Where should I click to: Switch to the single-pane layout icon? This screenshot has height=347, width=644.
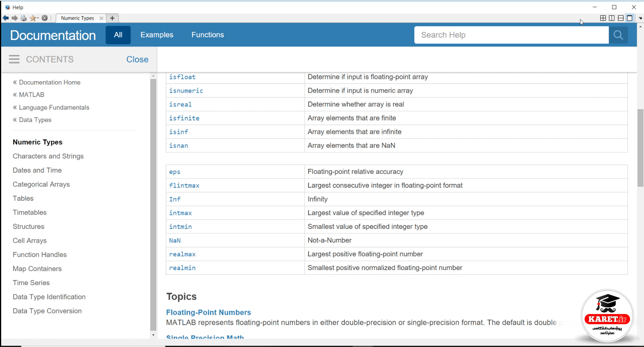630,18
